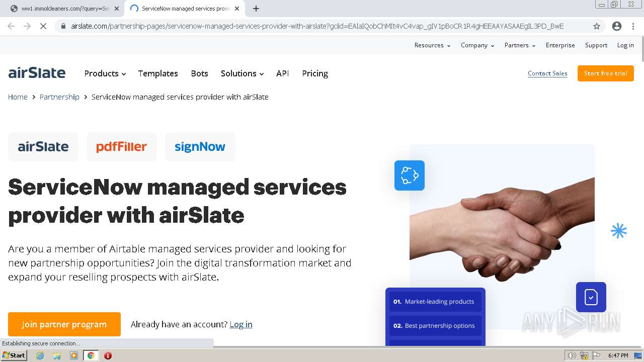Expand the Partners dropdown
This screenshot has width=644, height=362.
coord(520,45)
